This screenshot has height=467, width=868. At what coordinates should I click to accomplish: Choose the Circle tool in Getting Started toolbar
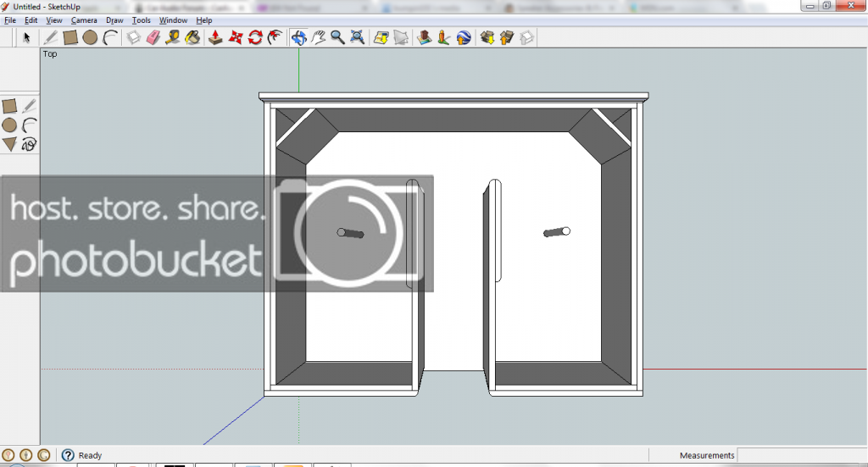coord(90,37)
